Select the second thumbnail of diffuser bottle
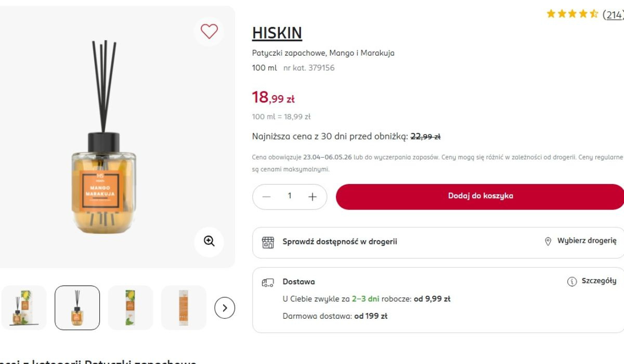This screenshot has width=624, height=364. [x=77, y=308]
